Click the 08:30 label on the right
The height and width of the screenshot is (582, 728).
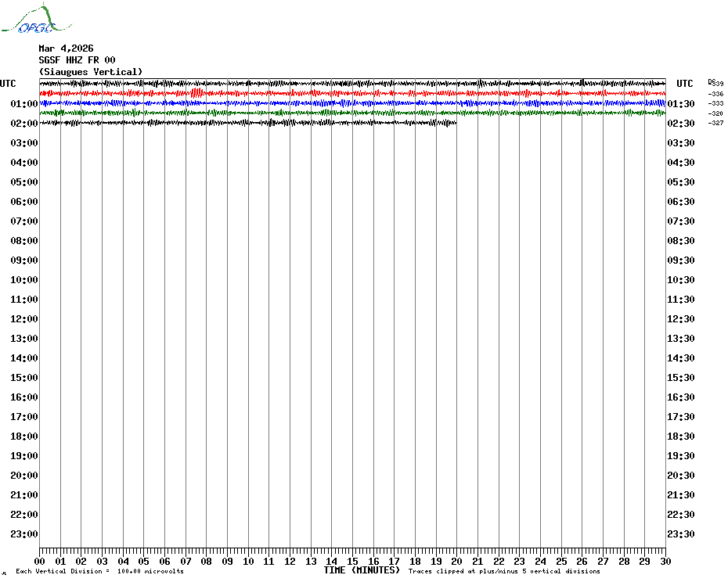tap(681, 240)
